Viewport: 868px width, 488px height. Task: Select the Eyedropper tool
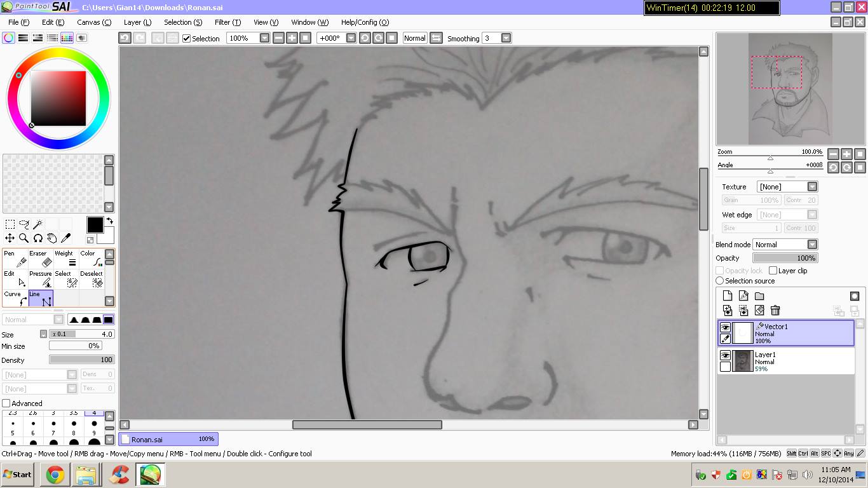[x=65, y=238]
